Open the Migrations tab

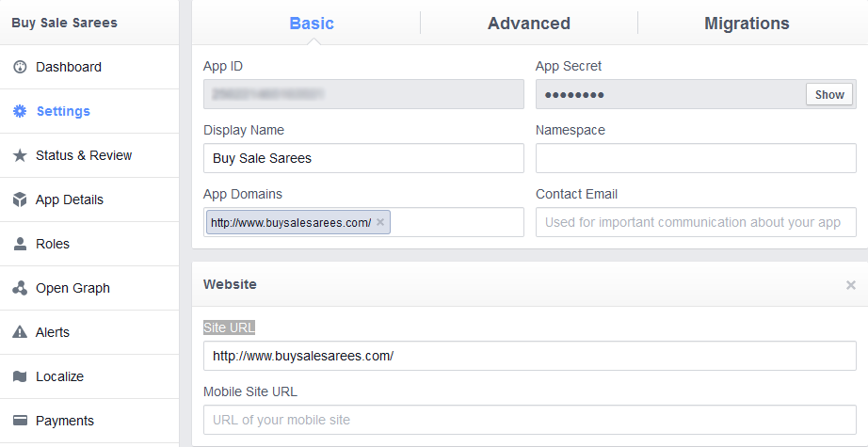tap(747, 24)
